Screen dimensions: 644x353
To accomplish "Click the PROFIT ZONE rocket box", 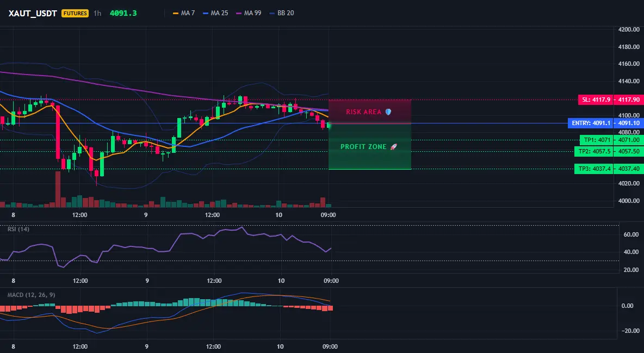I will 370,147.
